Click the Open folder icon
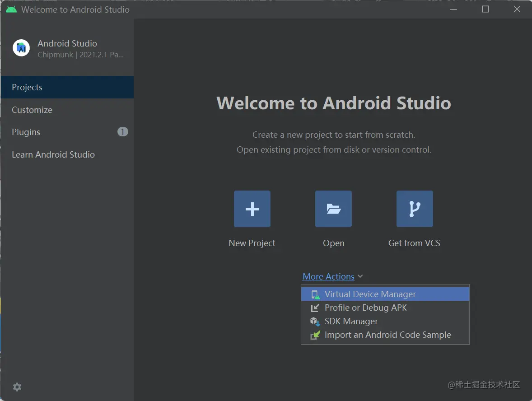 pyautogui.click(x=334, y=209)
